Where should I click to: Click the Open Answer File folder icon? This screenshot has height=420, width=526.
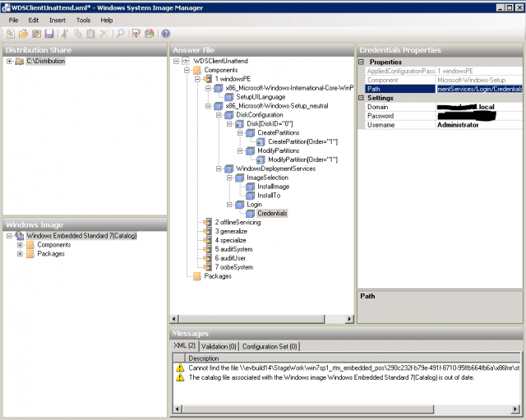click(23, 34)
